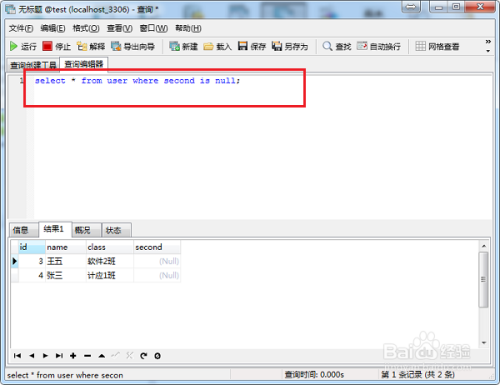Go to previous record

tap(32, 356)
